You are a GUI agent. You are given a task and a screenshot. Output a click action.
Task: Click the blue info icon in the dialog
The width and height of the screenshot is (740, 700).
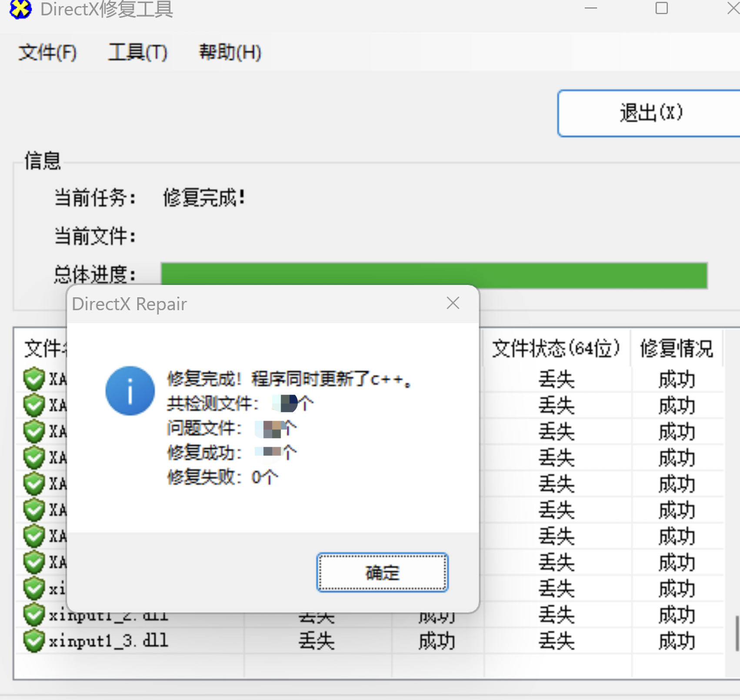[130, 390]
